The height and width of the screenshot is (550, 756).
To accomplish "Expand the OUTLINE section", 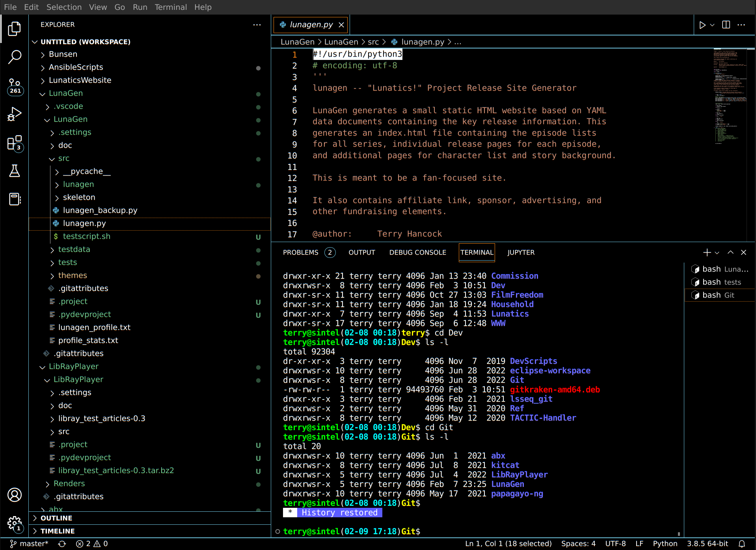I will click(56, 518).
